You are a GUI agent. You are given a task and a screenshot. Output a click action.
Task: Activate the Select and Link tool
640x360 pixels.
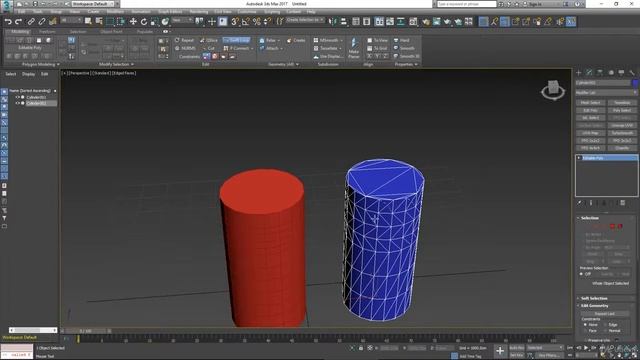click(31, 22)
